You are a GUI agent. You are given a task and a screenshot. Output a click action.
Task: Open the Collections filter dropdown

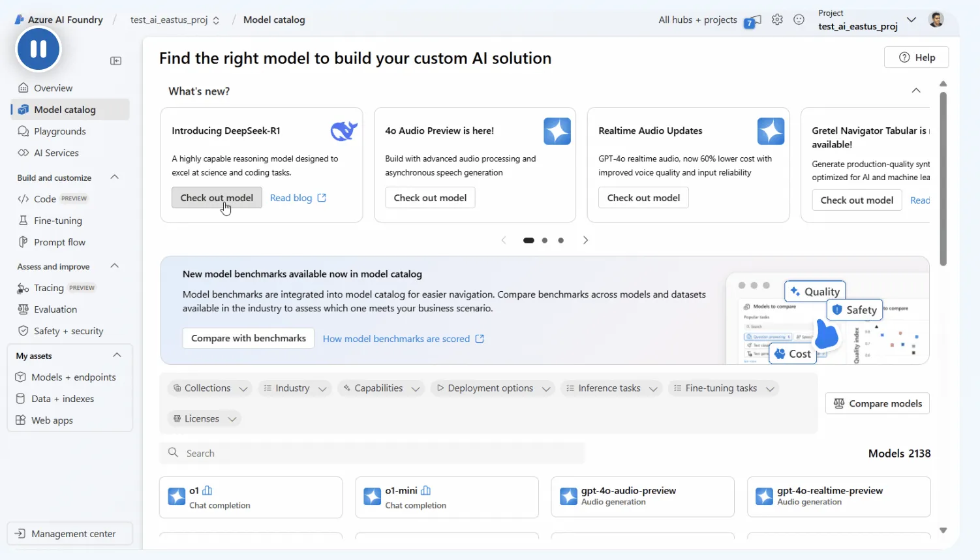[x=210, y=388]
